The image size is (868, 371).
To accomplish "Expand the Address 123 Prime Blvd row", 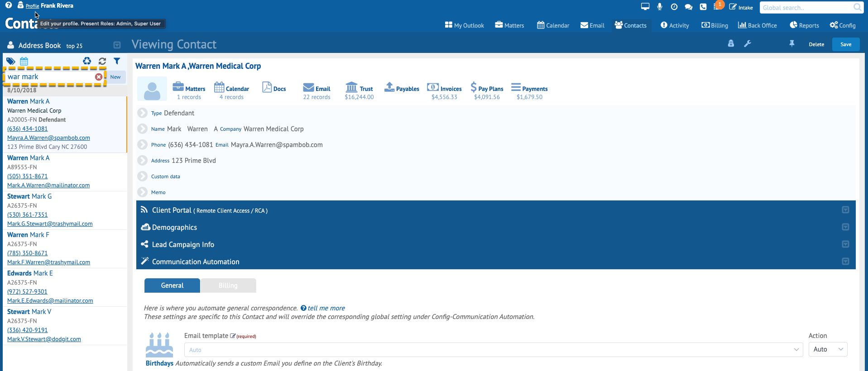I will click(x=143, y=160).
